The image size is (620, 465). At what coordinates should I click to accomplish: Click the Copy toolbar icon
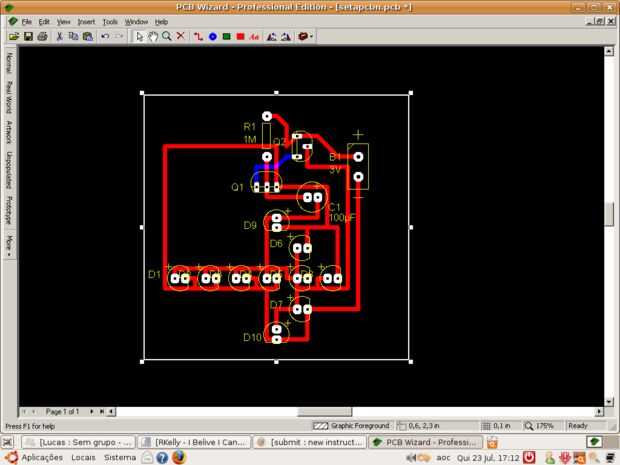tap(74, 37)
